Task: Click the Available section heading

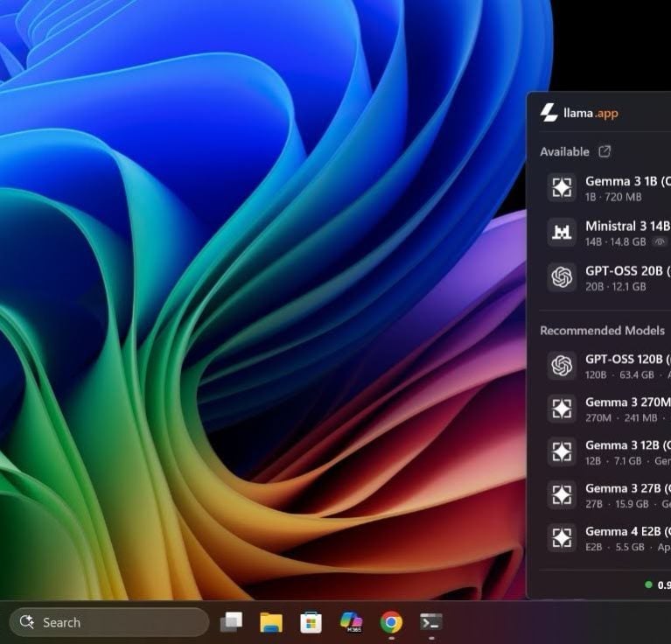Action: 564,152
